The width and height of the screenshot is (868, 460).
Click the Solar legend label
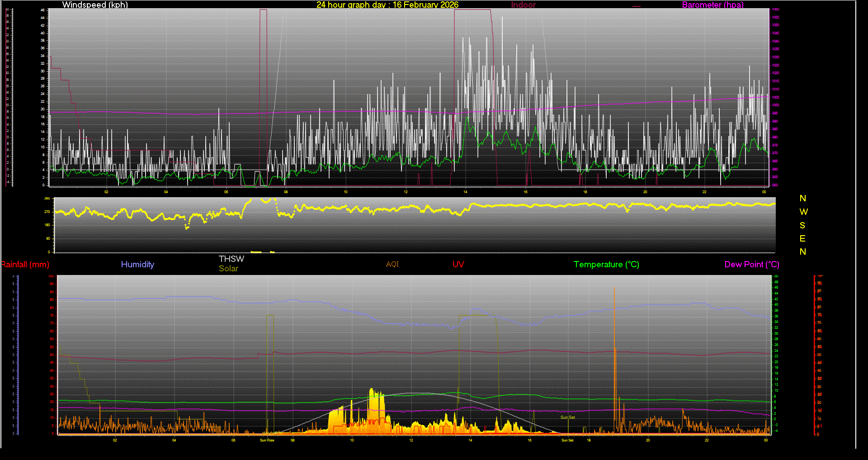point(228,269)
